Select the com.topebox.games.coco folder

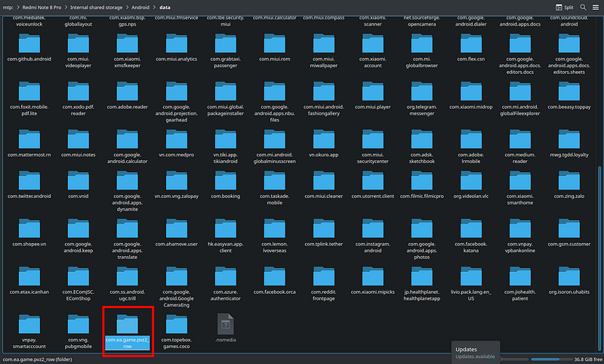pyautogui.click(x=177, y=332)
